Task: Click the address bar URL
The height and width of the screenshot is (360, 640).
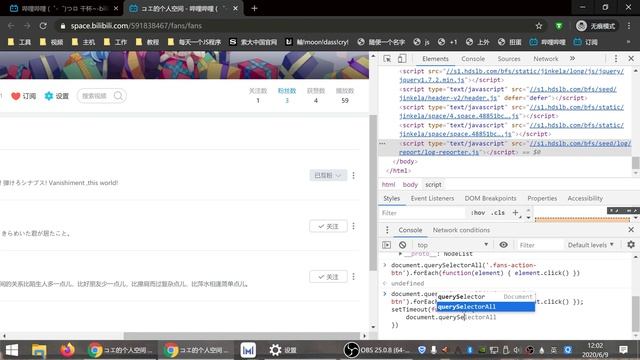Action: pos(136,26)
